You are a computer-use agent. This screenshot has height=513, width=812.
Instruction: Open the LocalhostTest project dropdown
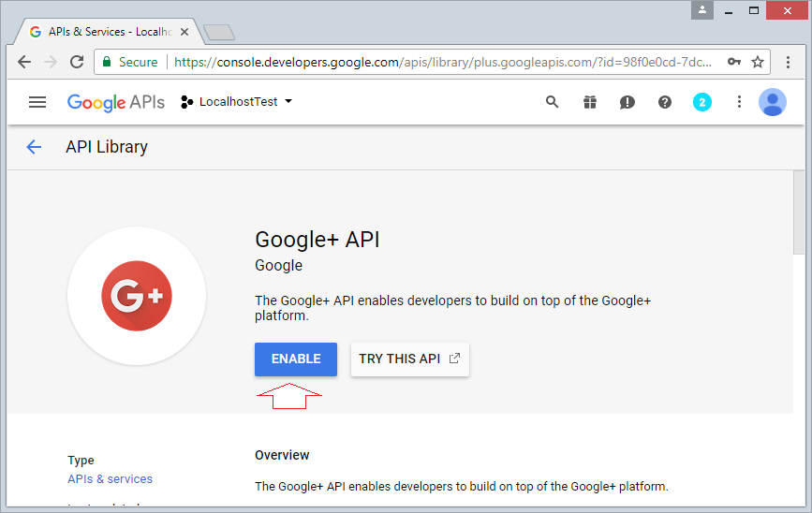(x=237, y=102)
